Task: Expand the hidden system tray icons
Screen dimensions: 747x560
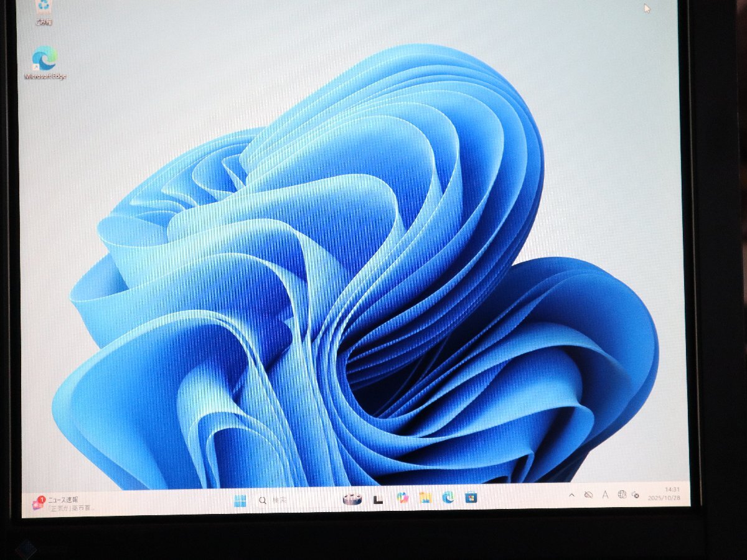Action: pyautogui.click(x=571, y=495)
